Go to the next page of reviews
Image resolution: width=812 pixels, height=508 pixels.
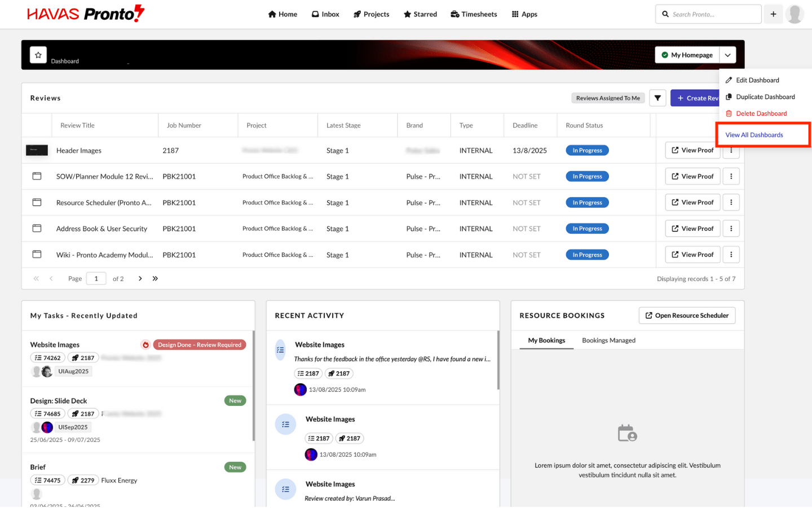[140, 279]
